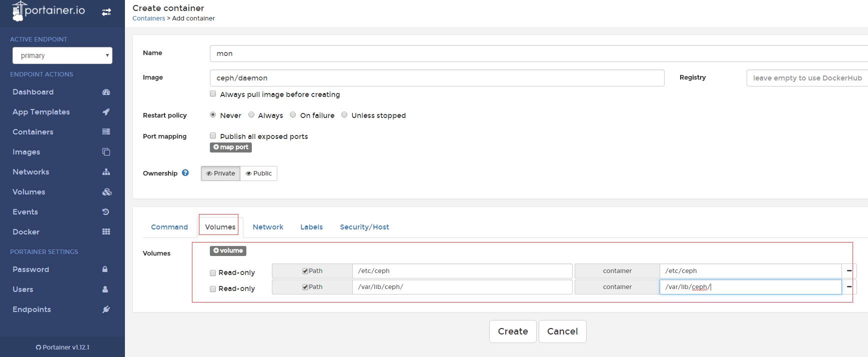Select the Always restart policy
The image size is (868, 357).
(x=251, y=115)
